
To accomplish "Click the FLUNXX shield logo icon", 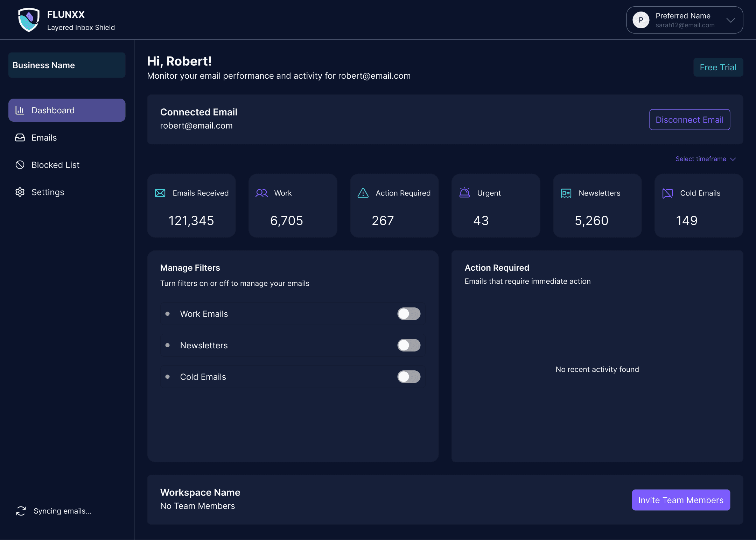I will (x=29, y=20).
